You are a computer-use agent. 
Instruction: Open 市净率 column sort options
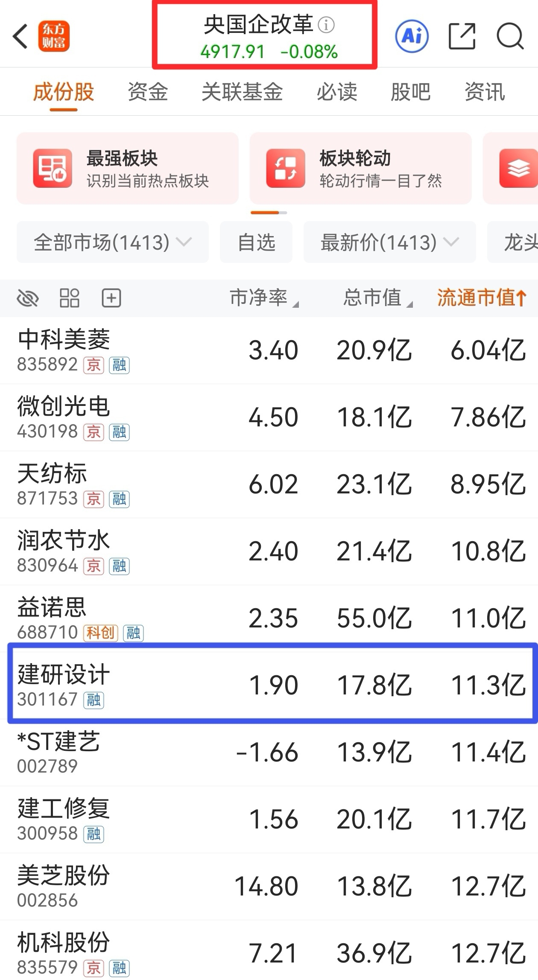click(264, 297)
